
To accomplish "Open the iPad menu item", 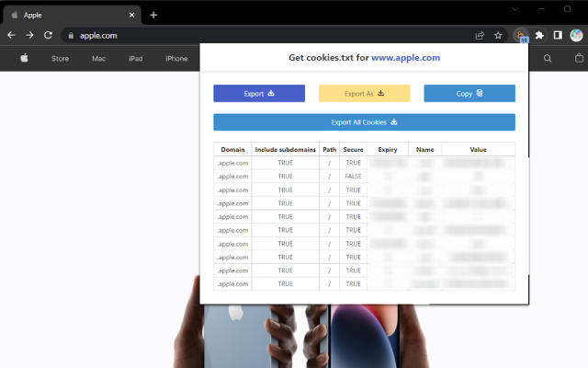I will tap(136, 59).
